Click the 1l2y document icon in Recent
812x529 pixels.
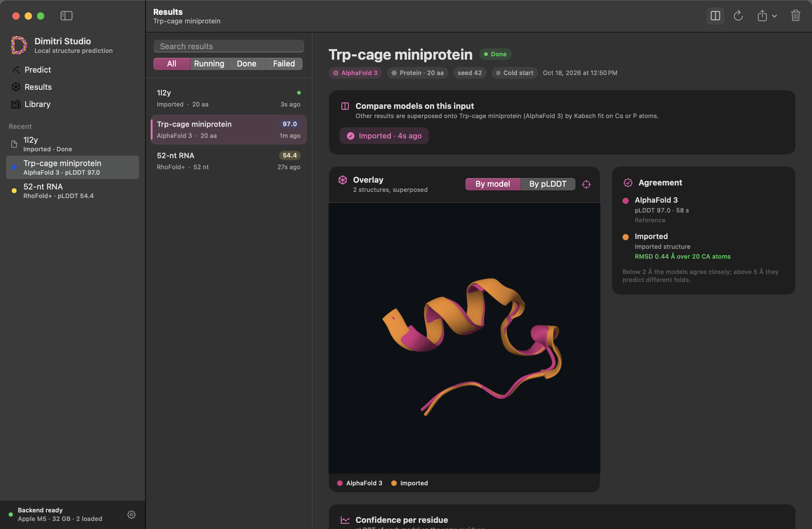14,144
